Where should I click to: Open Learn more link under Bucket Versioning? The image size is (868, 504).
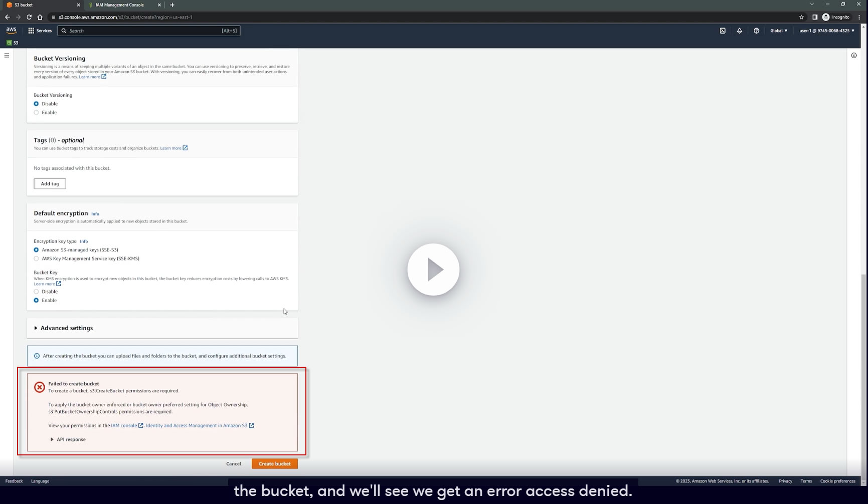coord(93,77)
